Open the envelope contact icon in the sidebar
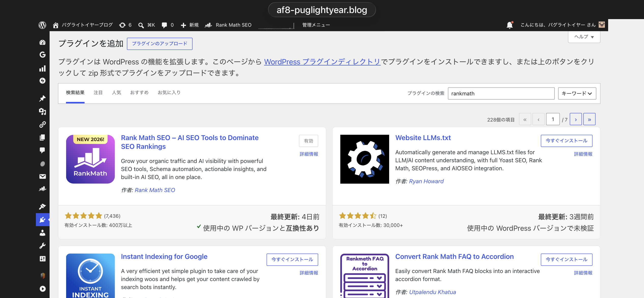The image size is (644, 298). tap(42, 176)
